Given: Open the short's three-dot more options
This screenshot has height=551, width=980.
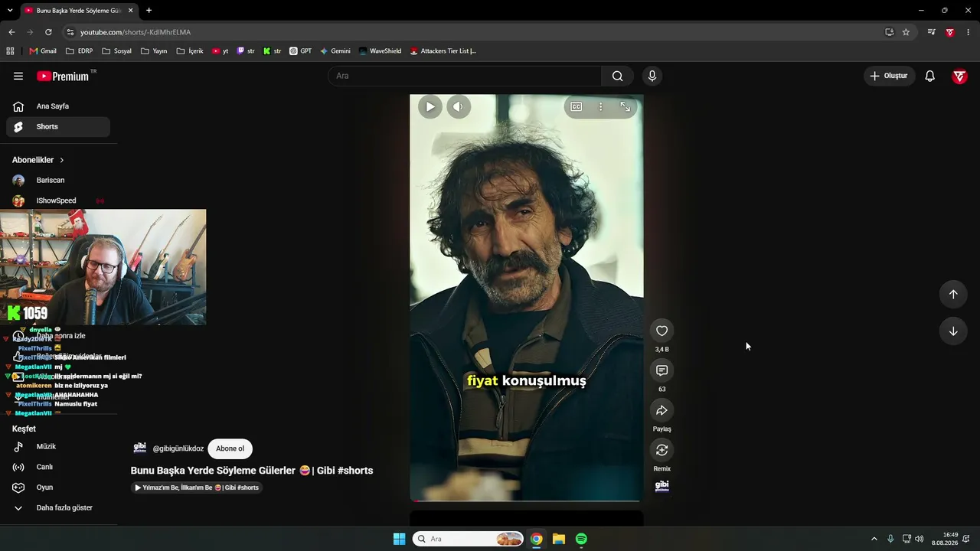Looking at the screenshot, I should [x=601, y=106].
